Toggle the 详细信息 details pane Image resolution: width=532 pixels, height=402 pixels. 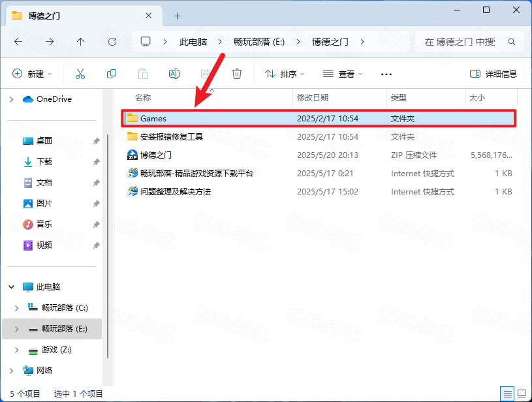click(x=493, y=74)
